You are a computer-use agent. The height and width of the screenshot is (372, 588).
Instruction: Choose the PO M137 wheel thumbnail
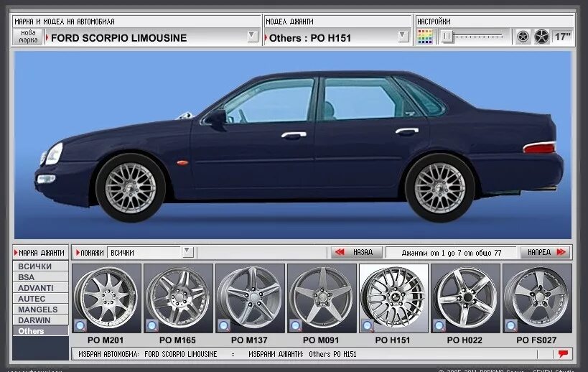pos(250,298)
